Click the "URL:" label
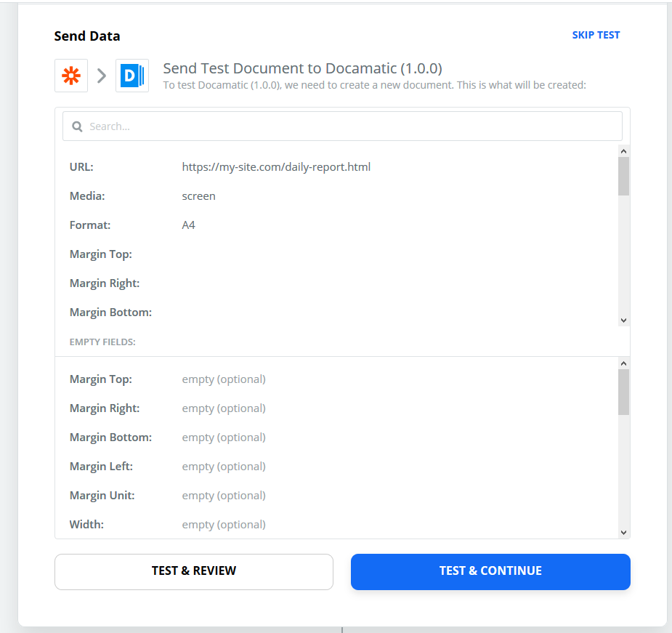Screen dimensions: 672x633 click(x=81, y=167)
